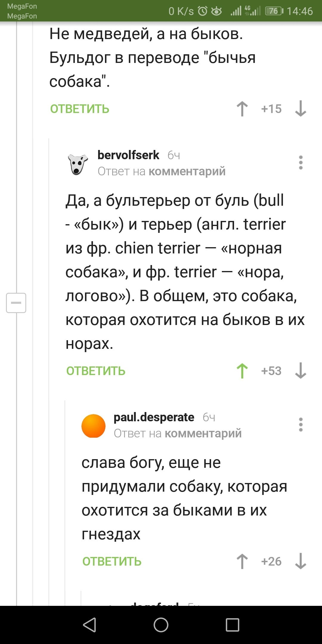Downvote the paul.desperate comment
322x644 pixels.
301,561
